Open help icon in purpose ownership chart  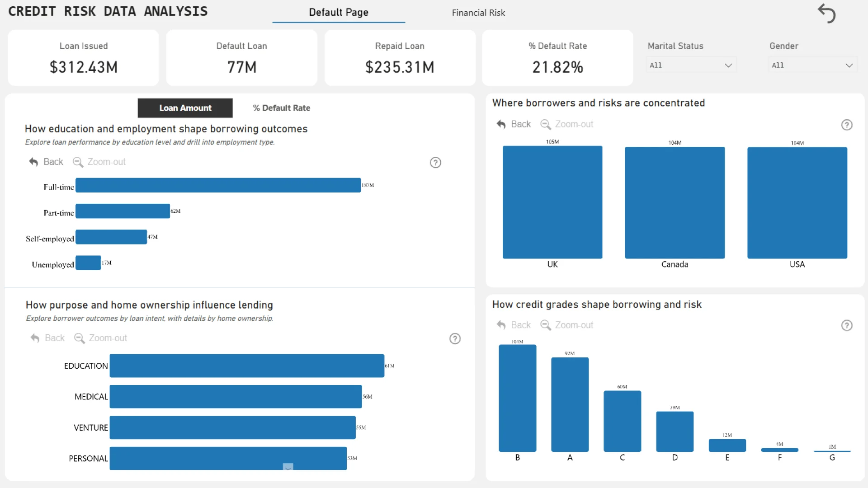tap(455, 339)
